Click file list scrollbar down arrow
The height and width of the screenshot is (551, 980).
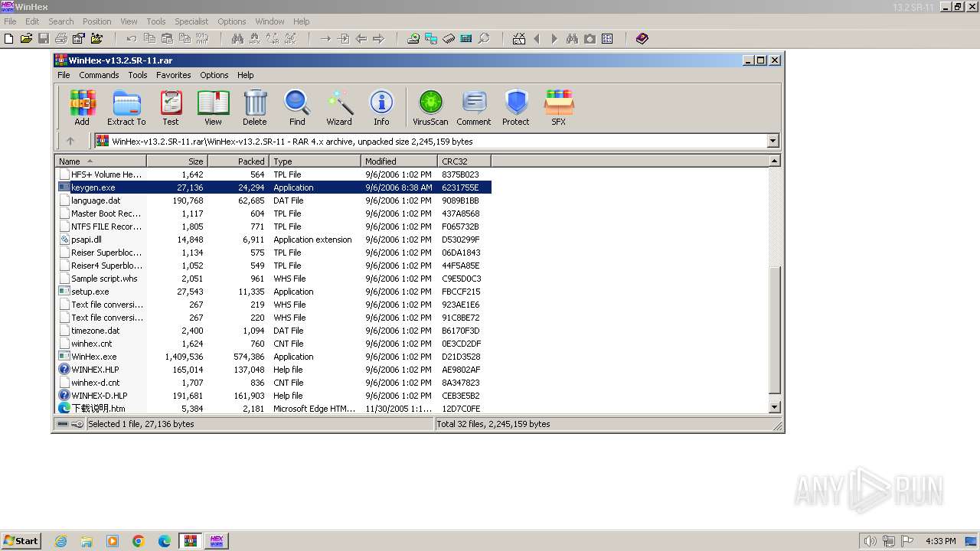774,408
